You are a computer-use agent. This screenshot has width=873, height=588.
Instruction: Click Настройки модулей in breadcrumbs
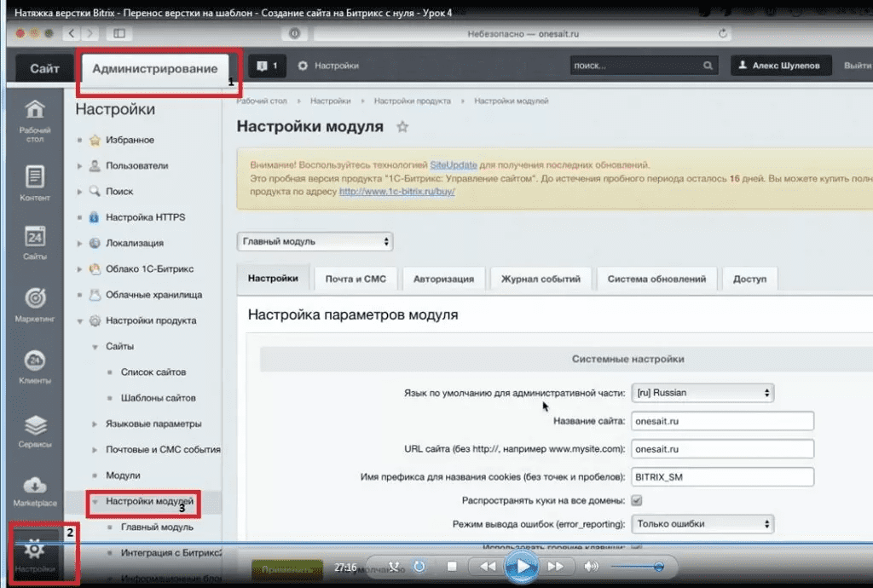(512, 101)
